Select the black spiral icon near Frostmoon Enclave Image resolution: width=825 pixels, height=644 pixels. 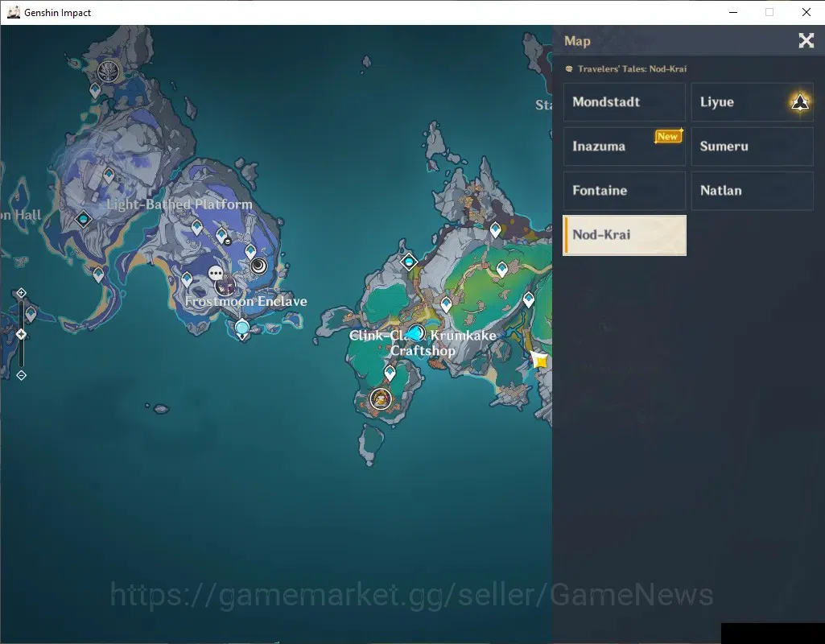(x=258, y=266)
